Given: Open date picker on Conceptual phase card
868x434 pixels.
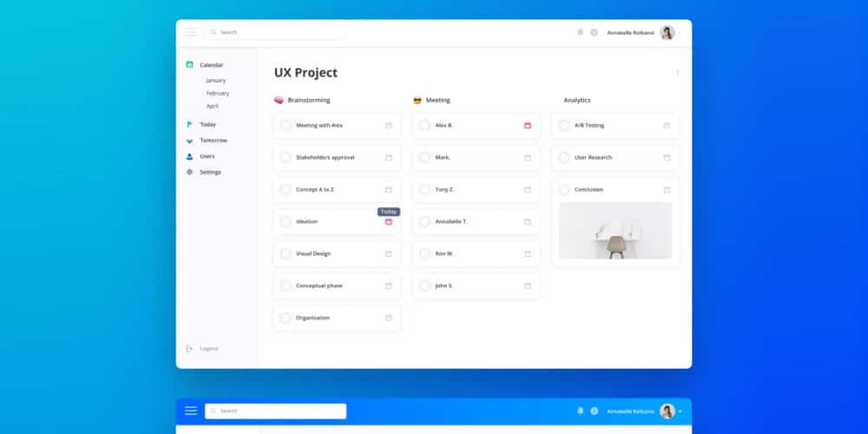Looking at the screenshot, I should pyautogui.click(x=389, y=286).
